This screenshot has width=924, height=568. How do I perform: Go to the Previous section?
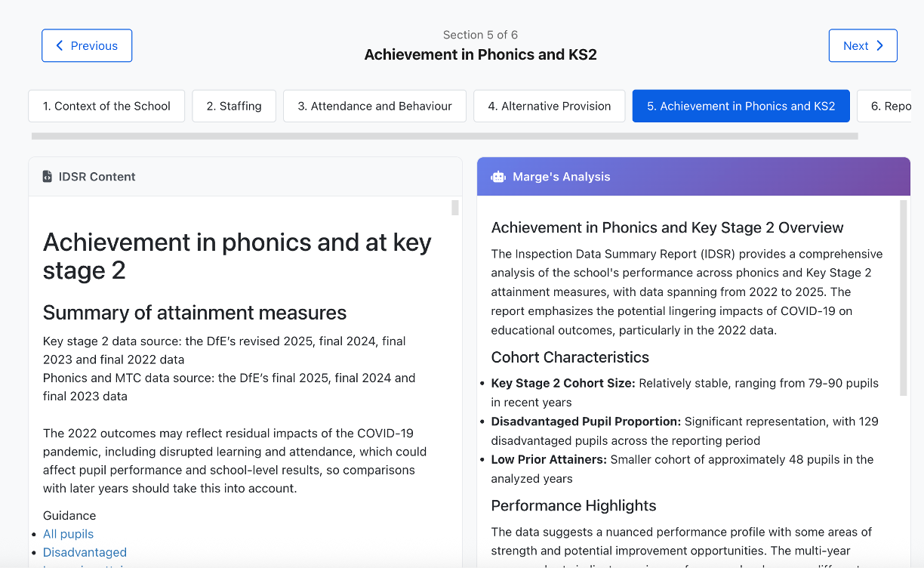(87, 46)
